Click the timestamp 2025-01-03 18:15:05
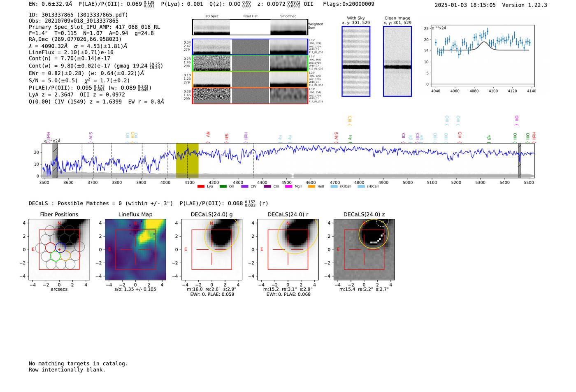Screen dimensions: 576x392 465,5
